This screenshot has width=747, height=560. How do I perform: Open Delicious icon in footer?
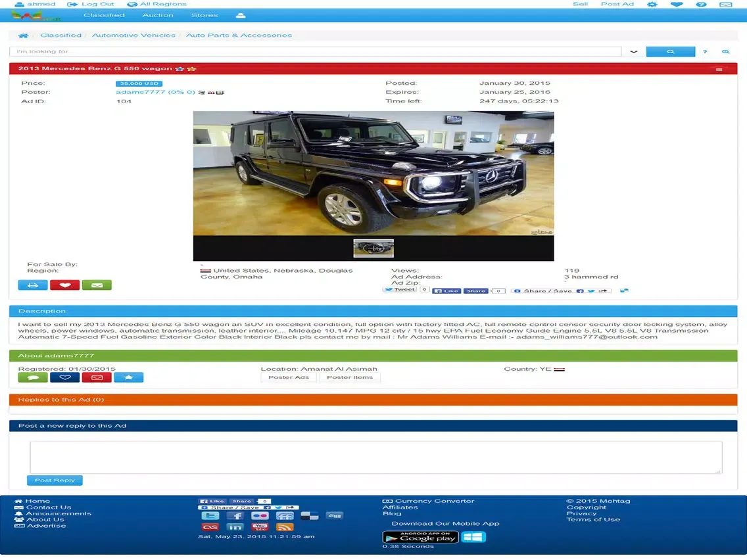(309, 516)
